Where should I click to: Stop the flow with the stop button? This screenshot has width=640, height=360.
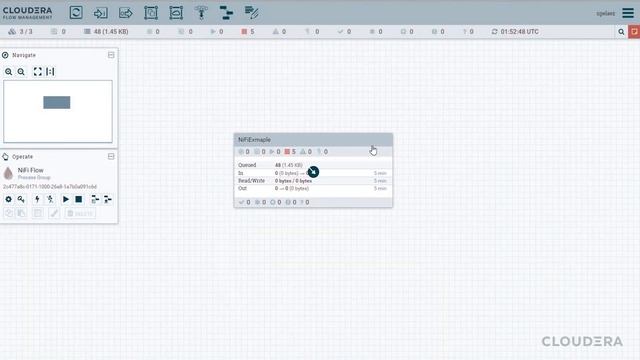tap(78, 199)
